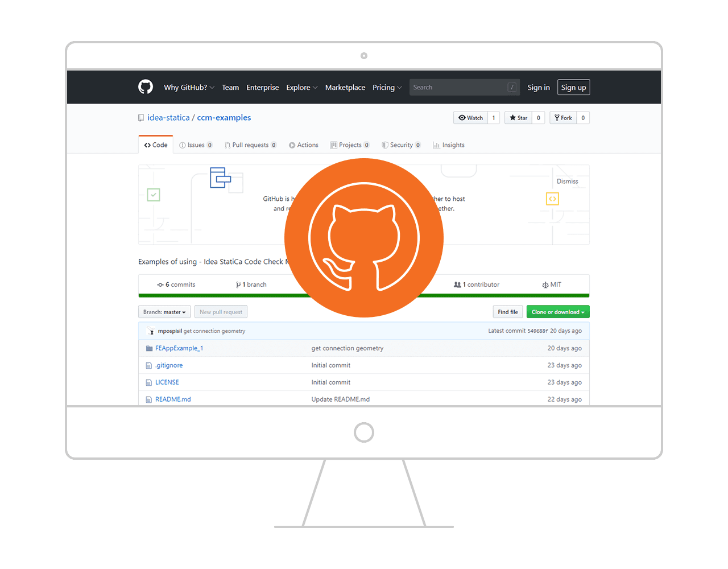This screenshot has height=569, width=728.
Task: Click the yellow code brackets banner icon
Action: click(552, 199)
